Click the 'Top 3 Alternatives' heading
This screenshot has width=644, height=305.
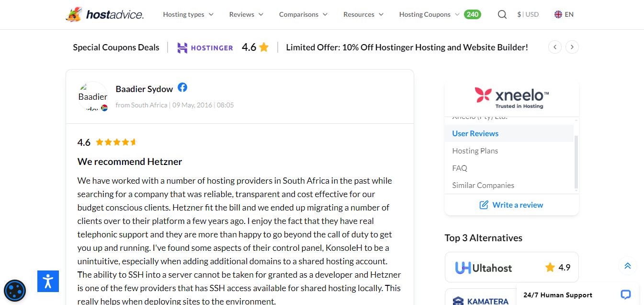(x=484, y=238)
